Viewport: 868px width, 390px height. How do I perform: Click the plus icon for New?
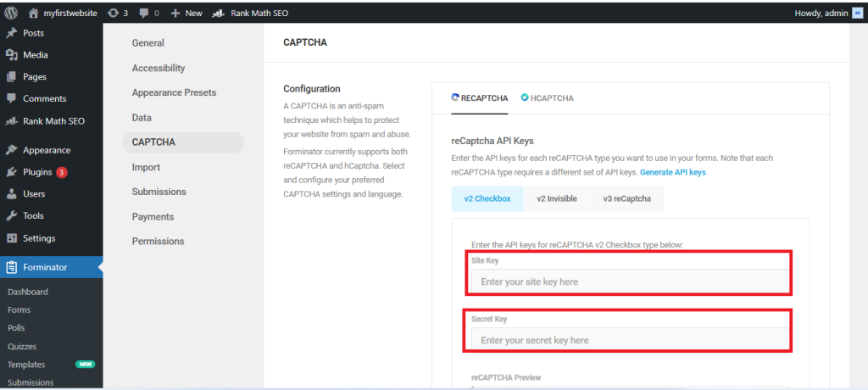[x=175, y=13]
